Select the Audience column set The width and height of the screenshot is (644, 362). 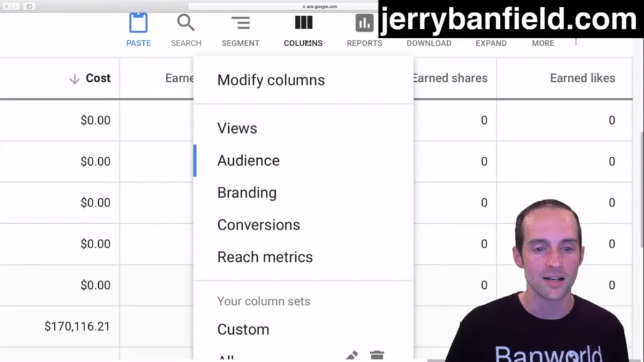pos(248,160)
